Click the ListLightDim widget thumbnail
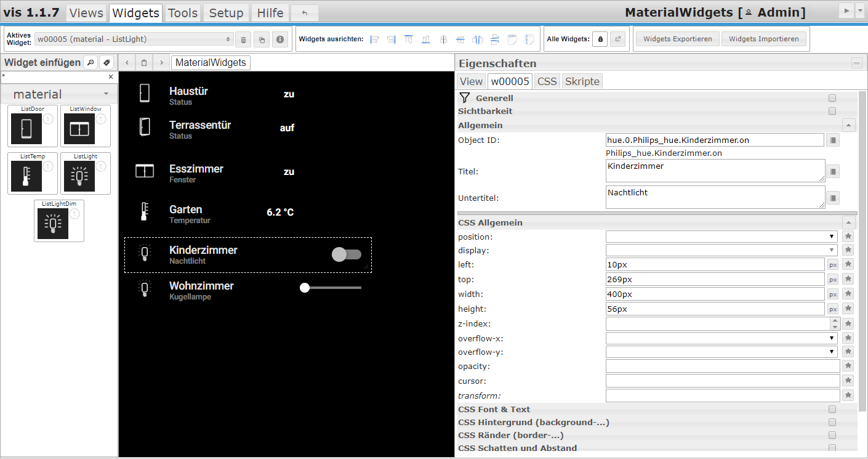This screenshot has width=868, height=459. 53,224
